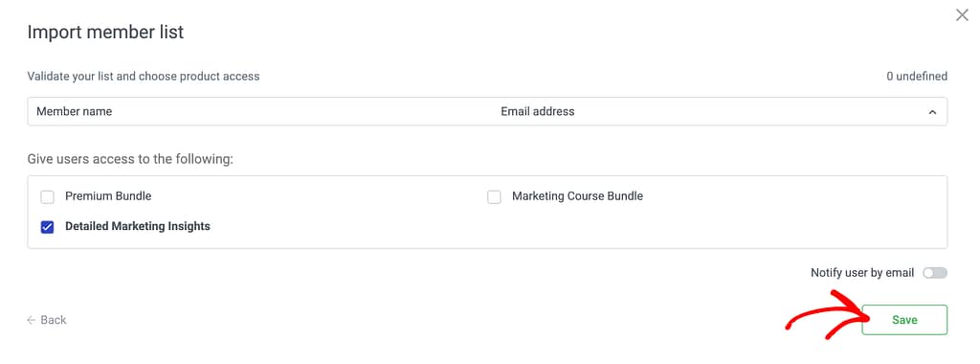
Task: Close the Import member list dialog
Action: [x=962, y=15]
